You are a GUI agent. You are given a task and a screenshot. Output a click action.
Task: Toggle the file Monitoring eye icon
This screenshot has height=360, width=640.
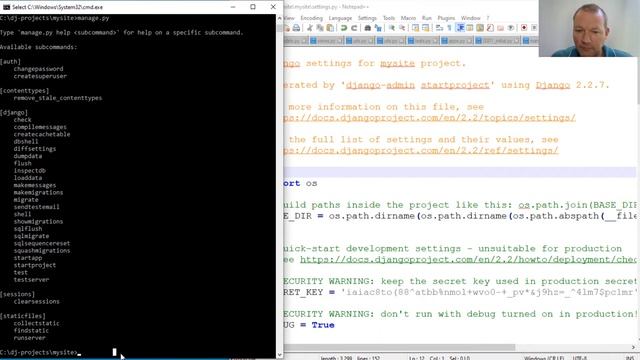point(511,28)
